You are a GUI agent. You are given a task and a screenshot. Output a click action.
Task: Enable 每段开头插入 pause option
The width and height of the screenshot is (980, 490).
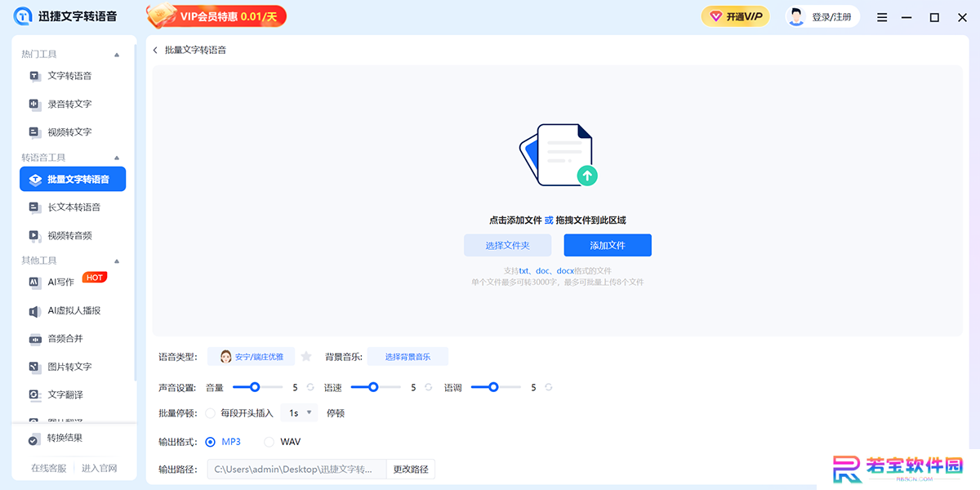pos(211,413)
